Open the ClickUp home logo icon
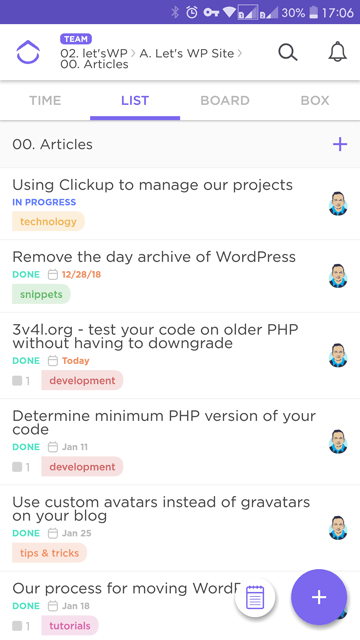360x640 pixels. tap(28, 52)
